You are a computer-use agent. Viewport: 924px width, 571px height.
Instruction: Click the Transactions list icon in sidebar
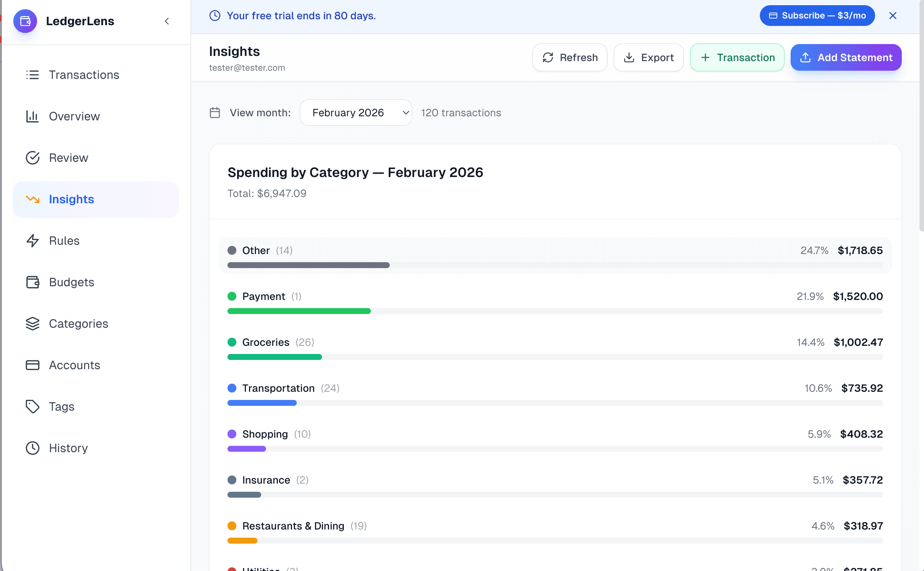(x=33, y=75)
